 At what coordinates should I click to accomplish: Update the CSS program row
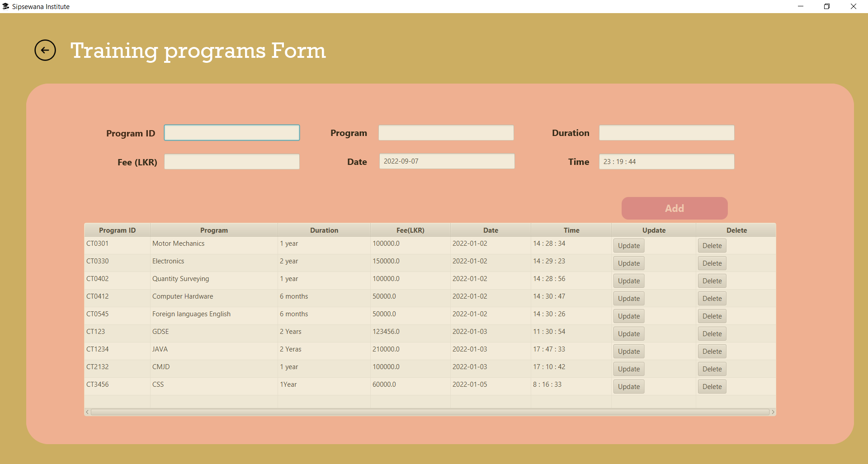(629, 387)
